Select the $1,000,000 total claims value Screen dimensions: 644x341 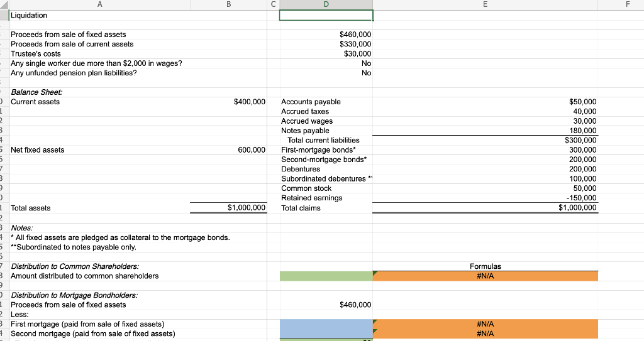[x=577, y=208]
